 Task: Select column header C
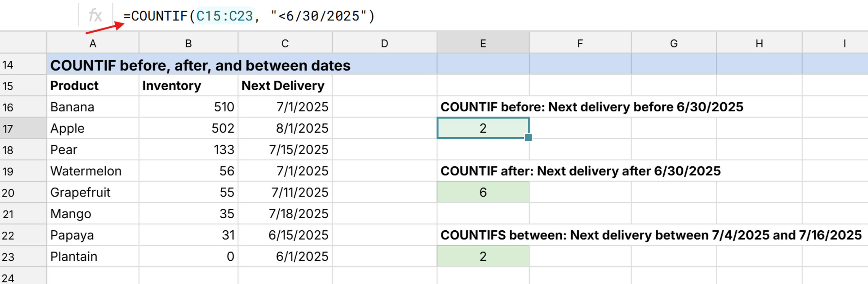pyautogui.click(x=285, y=43)
